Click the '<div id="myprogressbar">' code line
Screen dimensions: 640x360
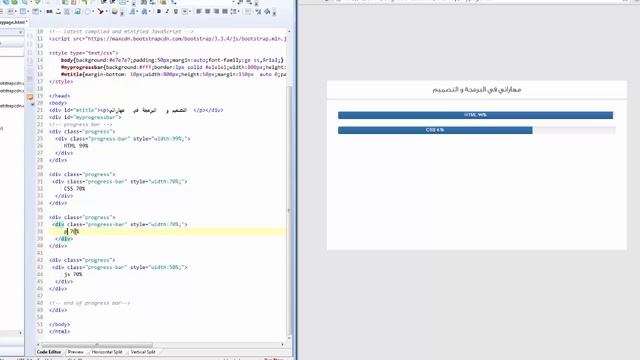point(85,117)
